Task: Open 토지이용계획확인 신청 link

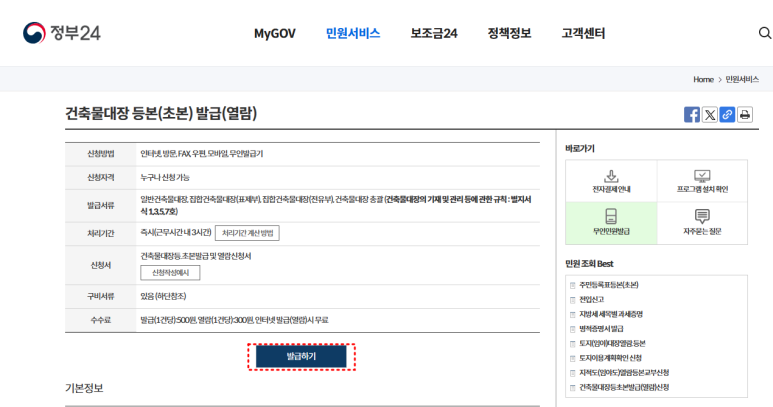Action: coord(610,358)
